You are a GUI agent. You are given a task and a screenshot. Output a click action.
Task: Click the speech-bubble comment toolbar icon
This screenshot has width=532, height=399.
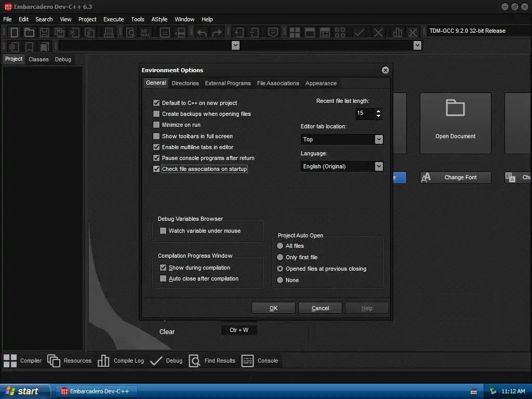pyautogui.click(x=273, y=33)
